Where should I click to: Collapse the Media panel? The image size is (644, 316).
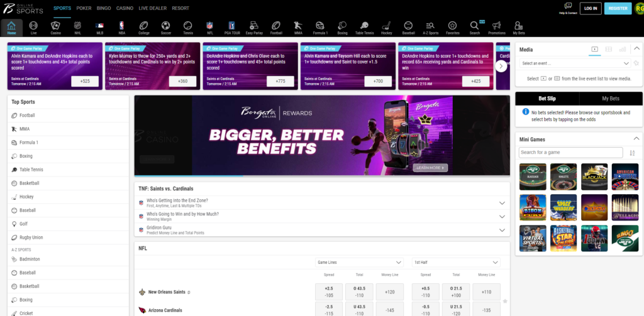coord(636,48)
